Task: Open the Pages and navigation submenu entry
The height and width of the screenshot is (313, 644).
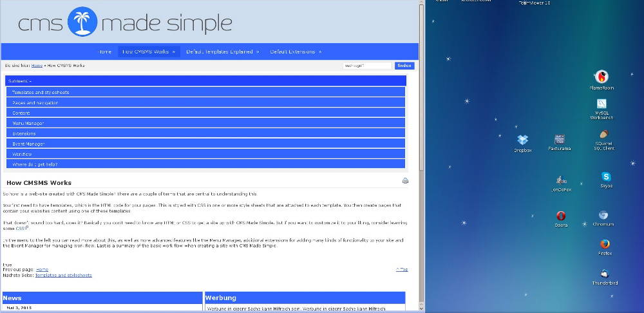Action: (206, 102)
